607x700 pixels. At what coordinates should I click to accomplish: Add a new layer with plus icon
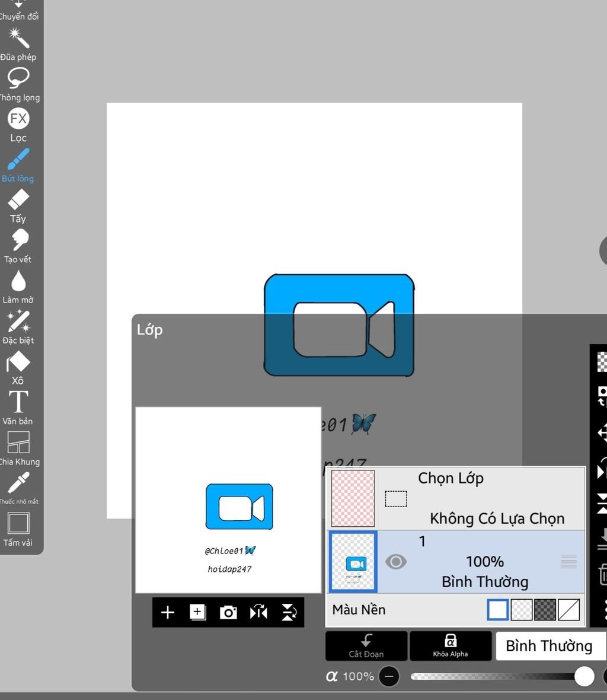coord(168,612)
